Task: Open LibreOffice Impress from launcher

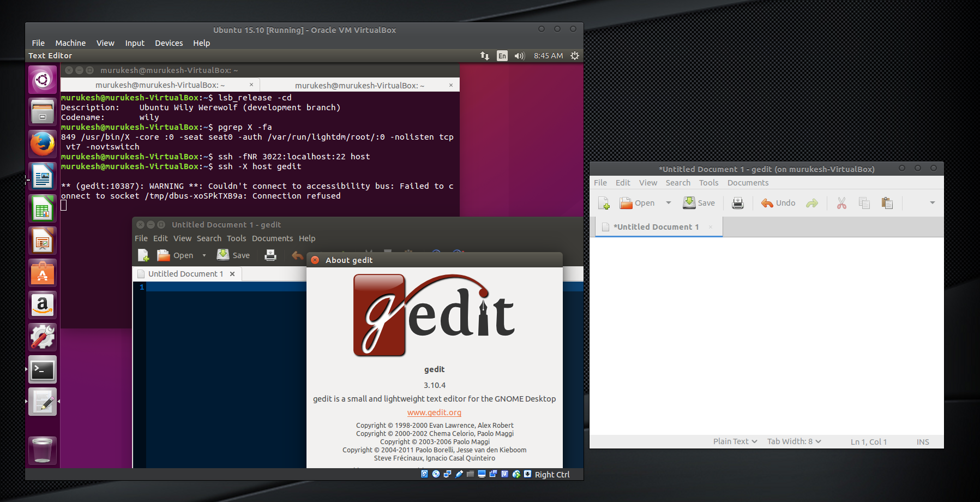Action: (43, 241)
